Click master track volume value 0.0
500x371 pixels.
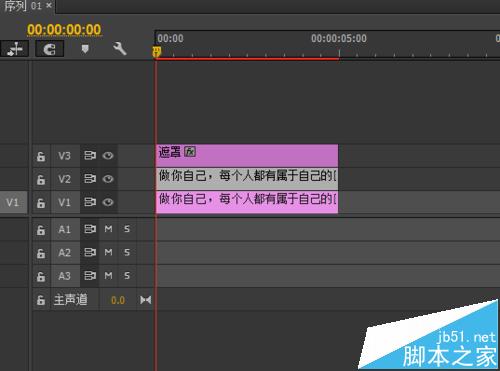(118, 300)
